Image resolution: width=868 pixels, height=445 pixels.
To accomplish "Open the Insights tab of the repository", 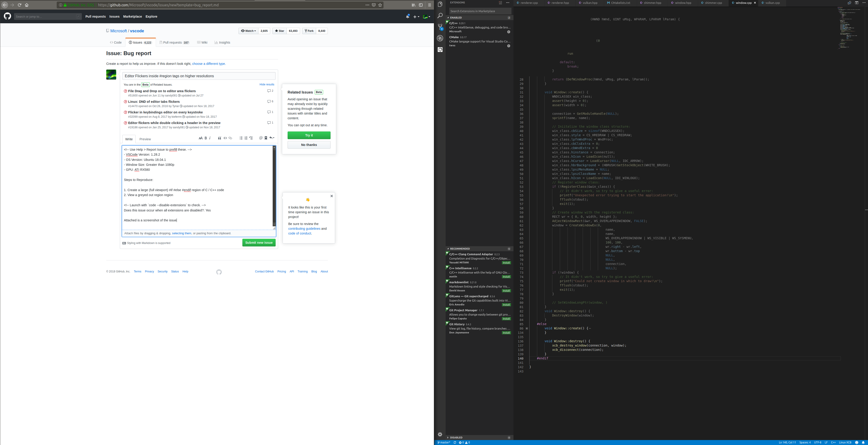I will 222,42.
